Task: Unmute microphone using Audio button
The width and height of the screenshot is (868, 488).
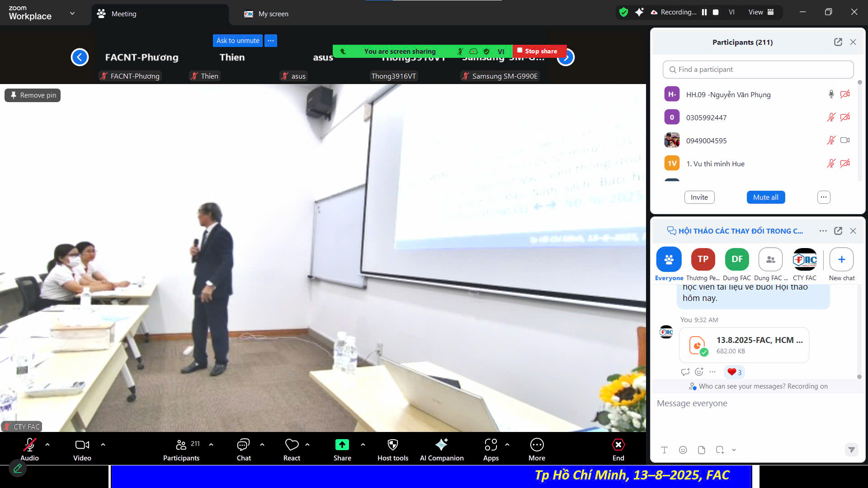Action: [29, 445]
